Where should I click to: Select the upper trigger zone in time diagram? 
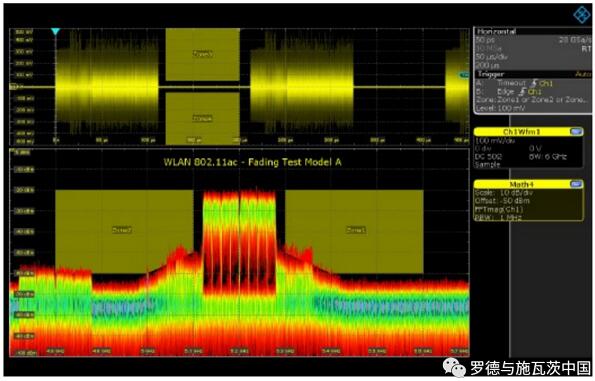[203, 54]
